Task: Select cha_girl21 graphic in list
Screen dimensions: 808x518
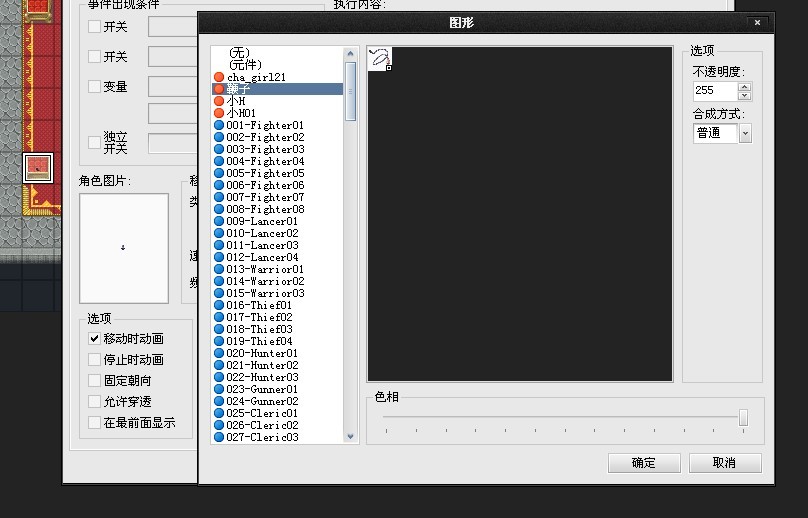Action: tap(277, 77)
